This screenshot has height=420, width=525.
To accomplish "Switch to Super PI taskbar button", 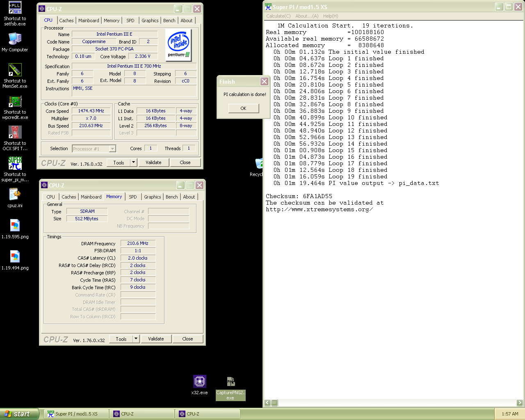I will 76,414.
